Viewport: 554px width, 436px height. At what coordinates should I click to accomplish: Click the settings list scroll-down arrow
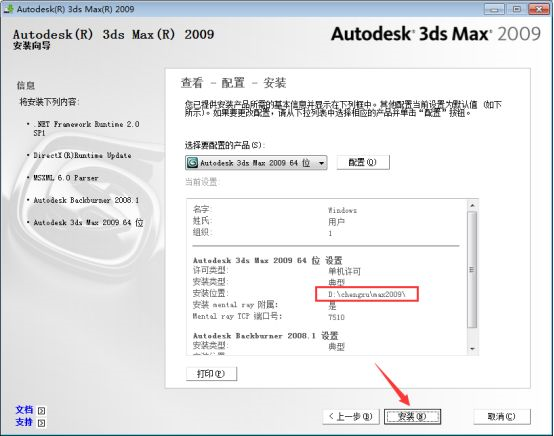click(x=472, y=349)
